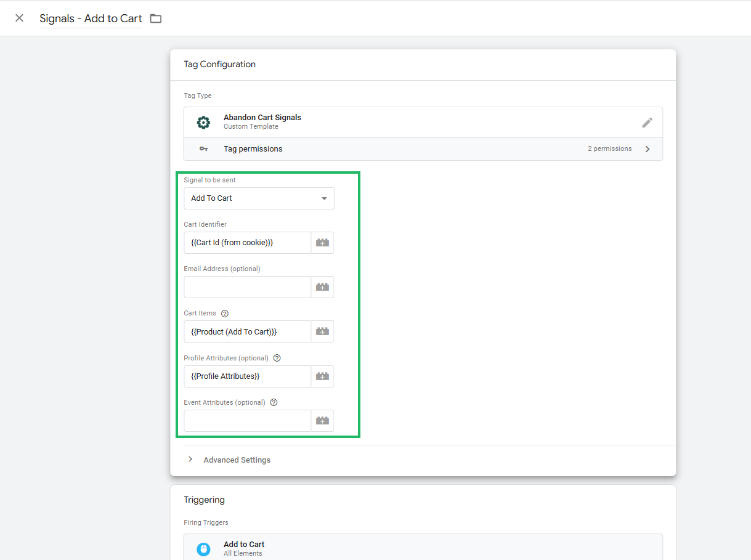Open variable picker for Profile Attributes

(322, 376)
